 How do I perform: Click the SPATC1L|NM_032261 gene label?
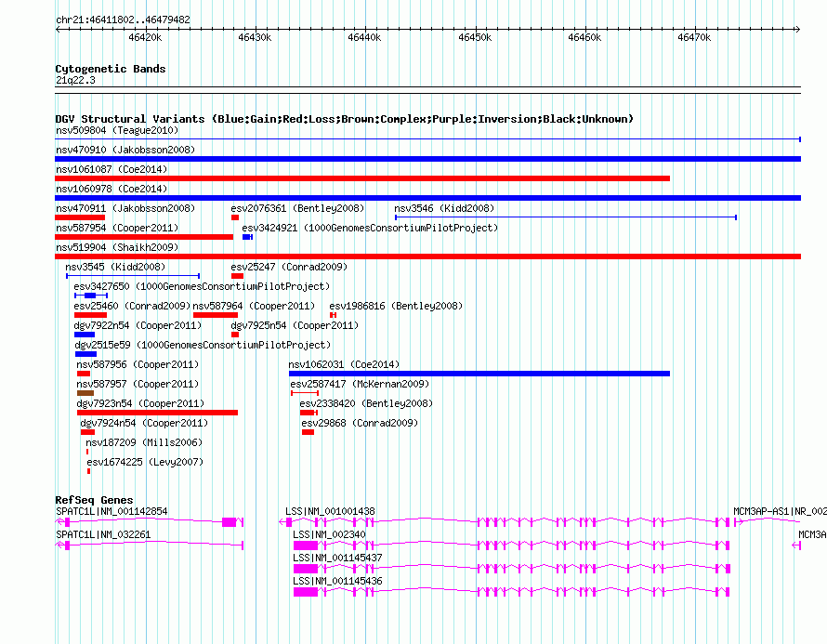(x=103, y=535)
